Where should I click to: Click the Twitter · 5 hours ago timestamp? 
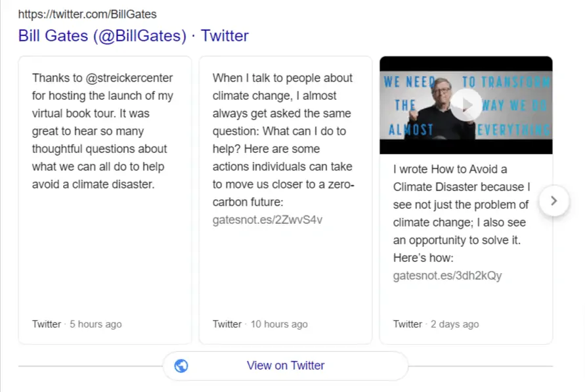click(77, 324)
